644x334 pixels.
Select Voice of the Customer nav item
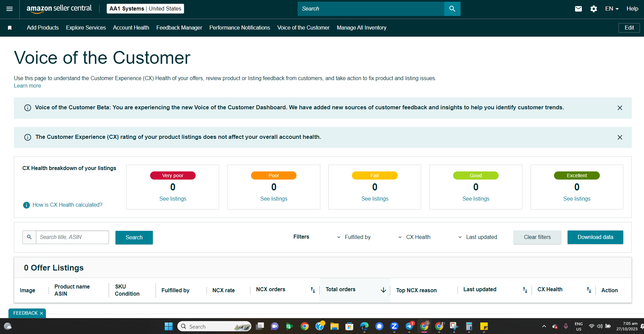click(x=303, y=28)
